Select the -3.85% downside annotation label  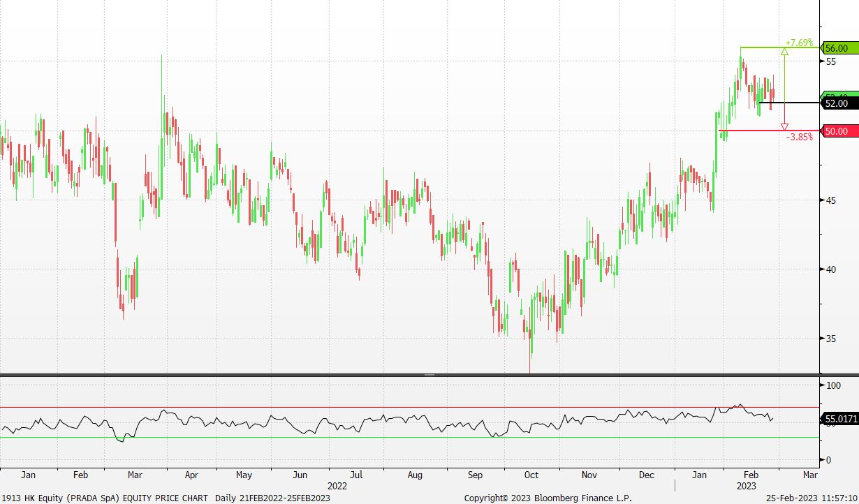800,138
